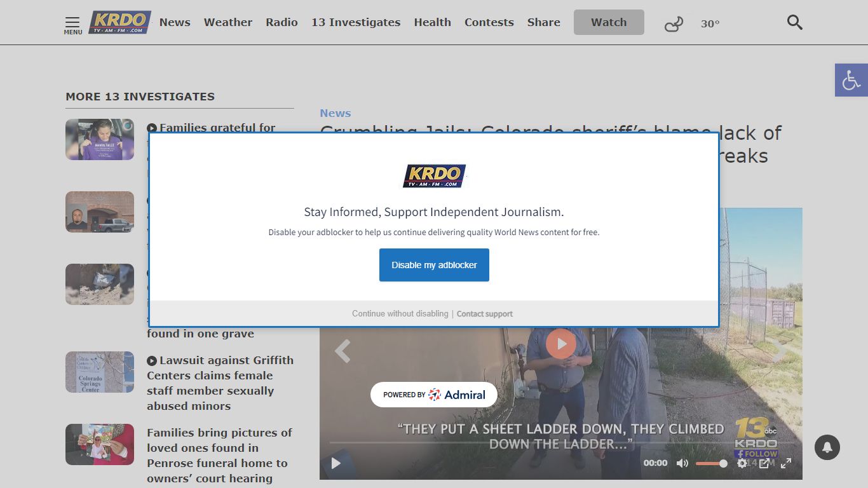
Task: Click 'found in one grave' headline text
Action: (200, 334)
